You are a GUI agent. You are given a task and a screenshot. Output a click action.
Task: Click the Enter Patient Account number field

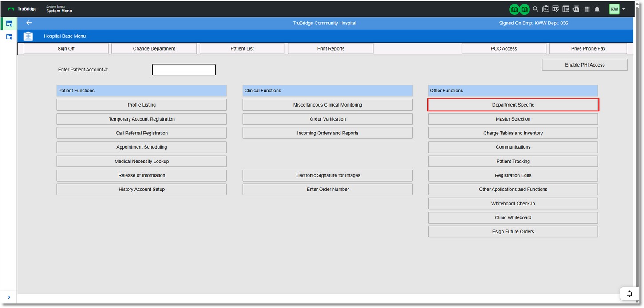coord(184,70)
